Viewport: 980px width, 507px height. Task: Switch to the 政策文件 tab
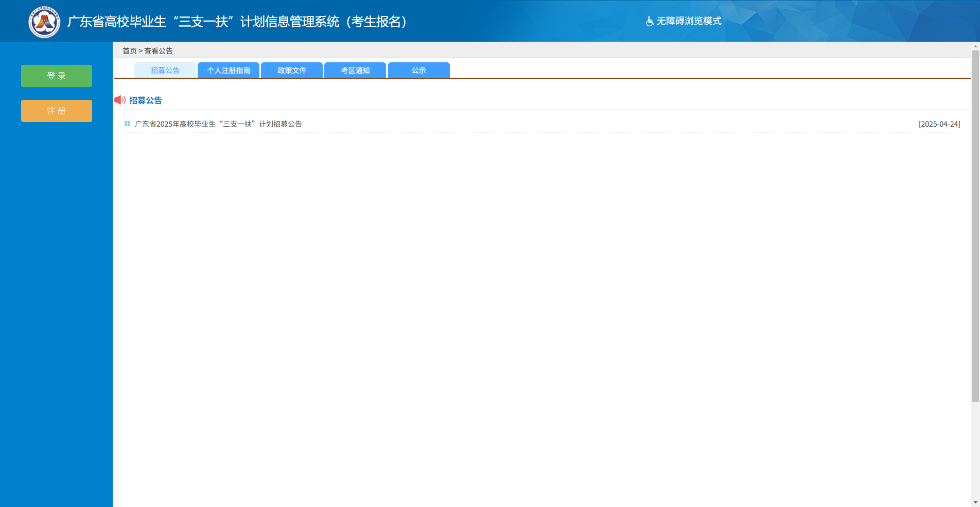[x=291, y=70]
